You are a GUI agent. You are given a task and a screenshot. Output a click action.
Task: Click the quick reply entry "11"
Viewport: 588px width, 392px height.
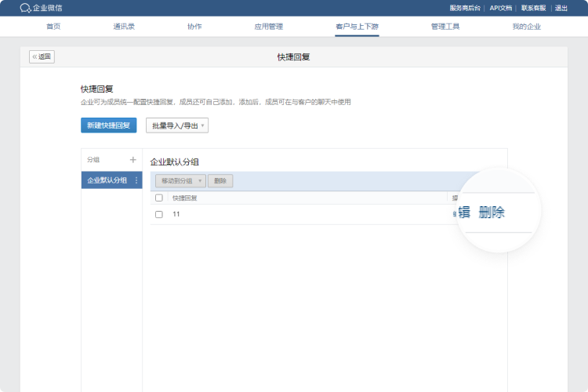click(x=176, y=214)
